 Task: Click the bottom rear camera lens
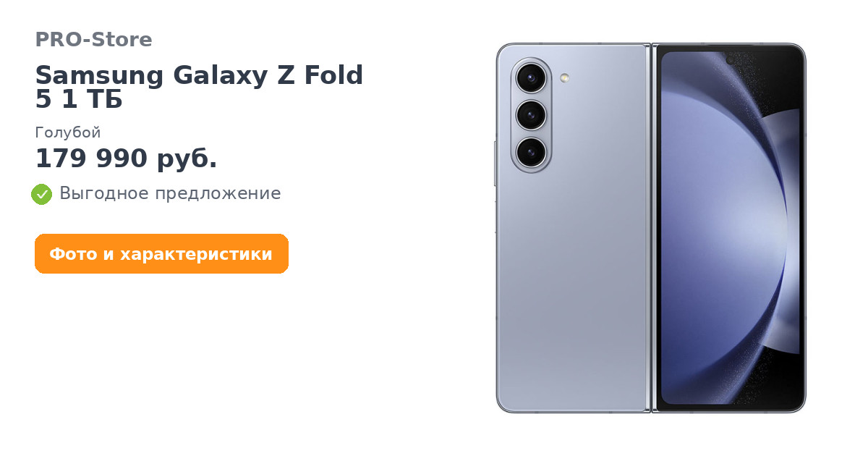click(x=531, y=152)
